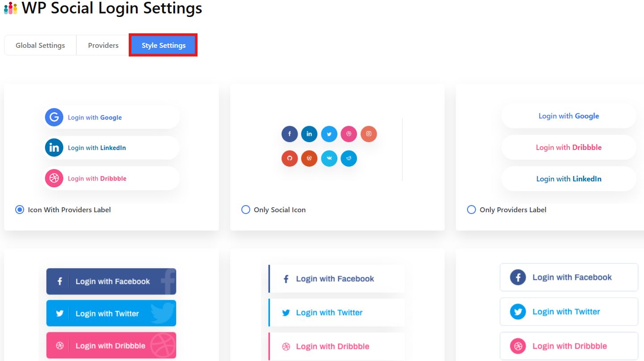Select the Only Social Icon radio button
This screenshot has height=361, width=644.
[246, 210]
